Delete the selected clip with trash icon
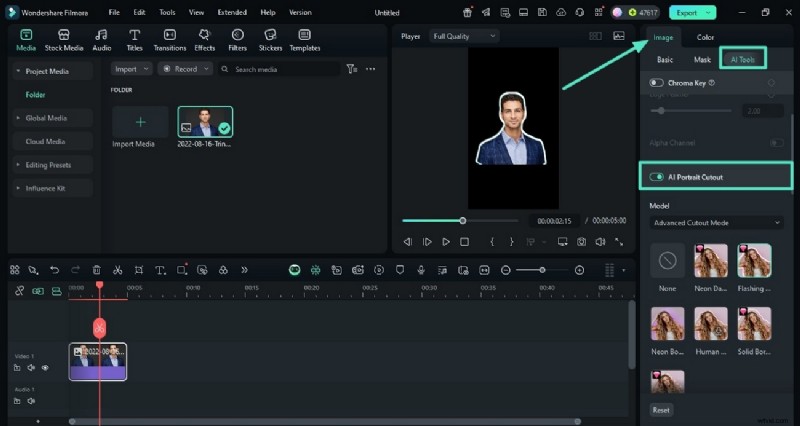The image size is (800, 426). (96, 270)
